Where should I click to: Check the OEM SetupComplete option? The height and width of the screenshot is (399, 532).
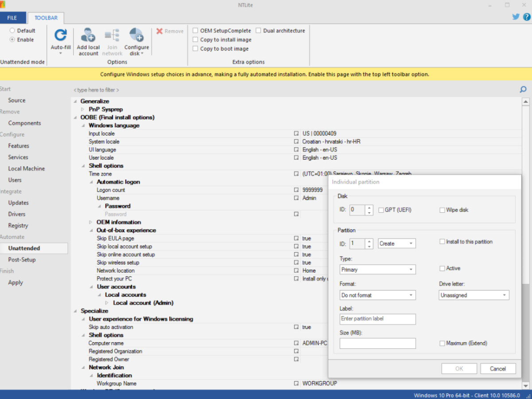coord(196,31)
